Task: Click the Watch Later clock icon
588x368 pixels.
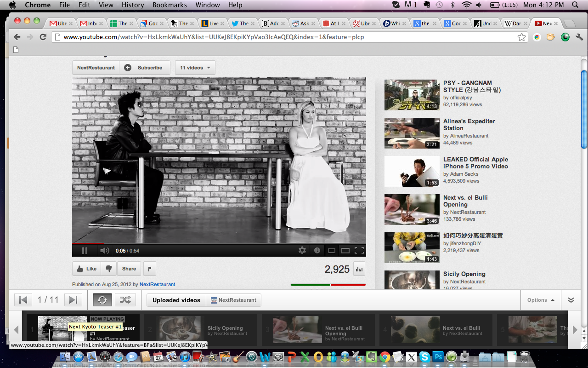Action: click(317, 251)
